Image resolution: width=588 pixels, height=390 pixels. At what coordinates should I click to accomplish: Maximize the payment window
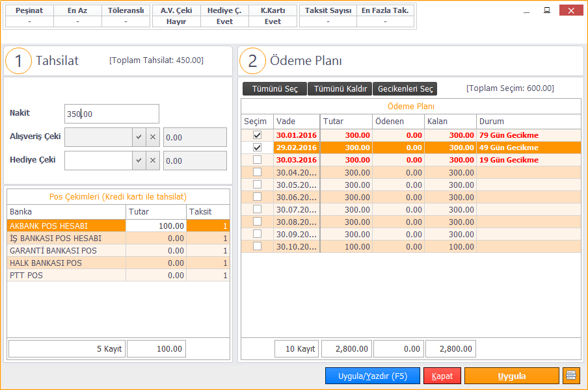click(x=547, y=10)
